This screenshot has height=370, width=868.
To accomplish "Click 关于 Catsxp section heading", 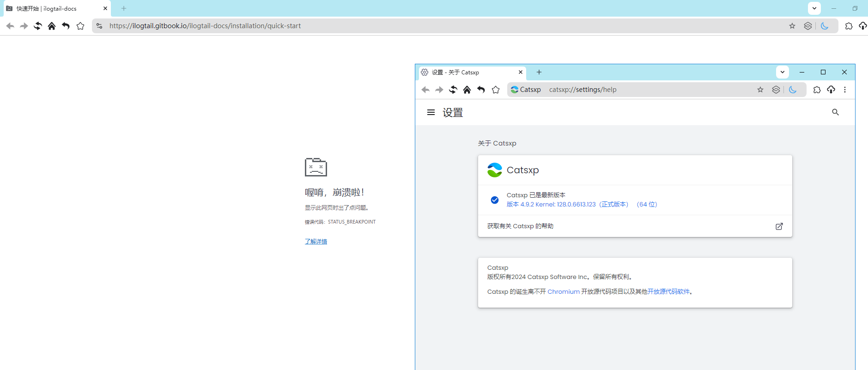I will pos(497,143).
